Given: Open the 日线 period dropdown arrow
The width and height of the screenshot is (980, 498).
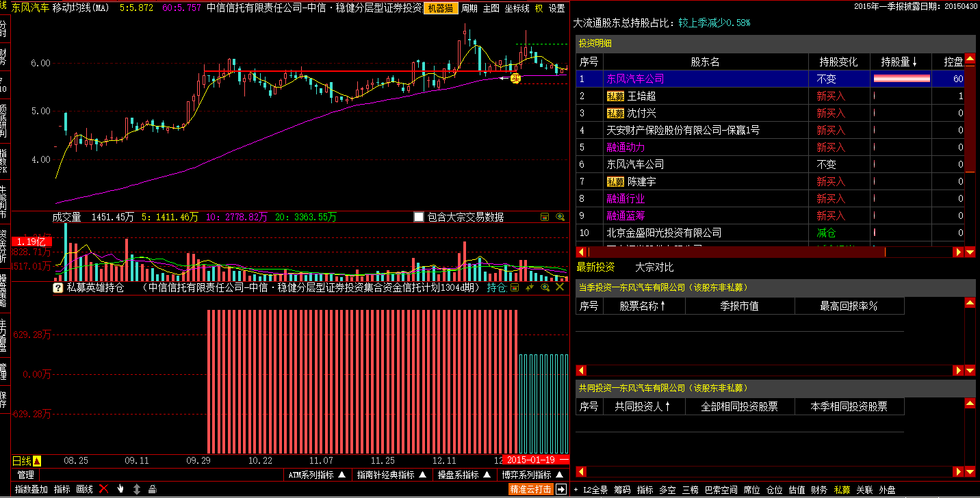Looking at the screenshot, I should (37, 460).
